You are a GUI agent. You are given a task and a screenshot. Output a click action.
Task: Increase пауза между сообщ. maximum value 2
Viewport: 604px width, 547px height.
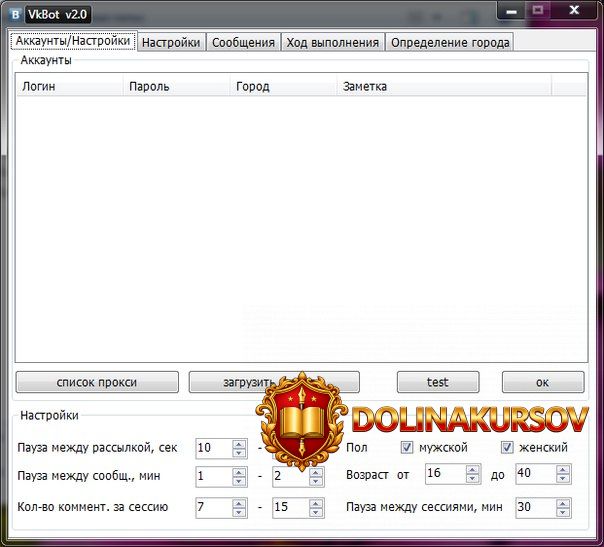coord(315,472)
